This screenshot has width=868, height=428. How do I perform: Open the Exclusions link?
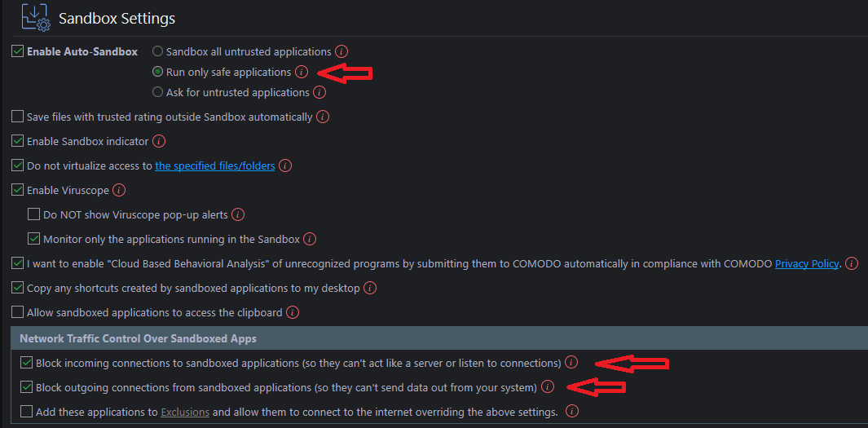pyautogui.click(x=185, y=412)
